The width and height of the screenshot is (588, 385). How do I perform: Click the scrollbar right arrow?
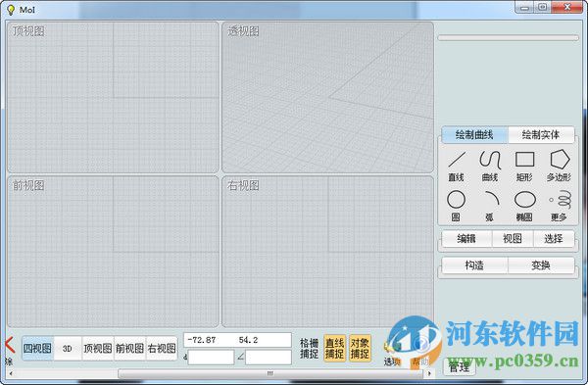[430, 373]
